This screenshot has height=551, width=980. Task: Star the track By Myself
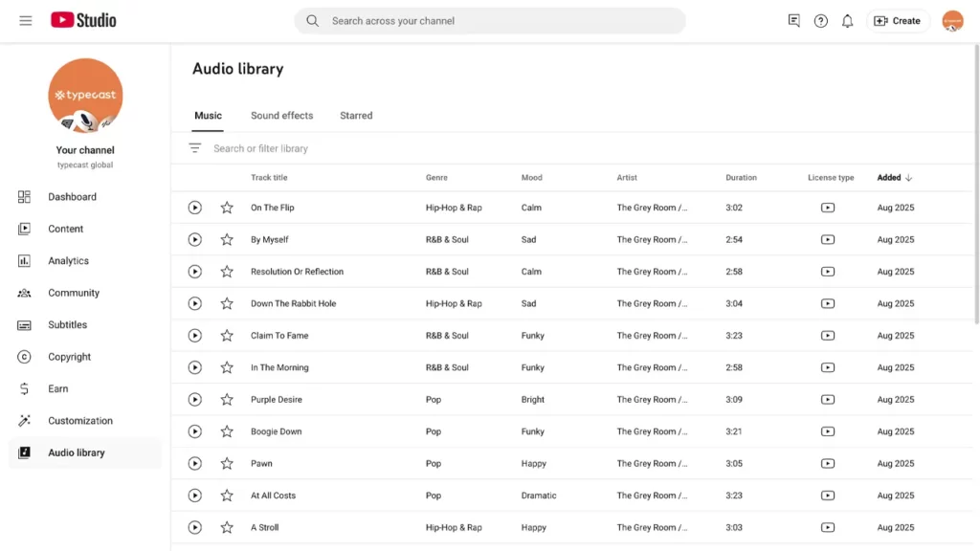tap(227, 239)
